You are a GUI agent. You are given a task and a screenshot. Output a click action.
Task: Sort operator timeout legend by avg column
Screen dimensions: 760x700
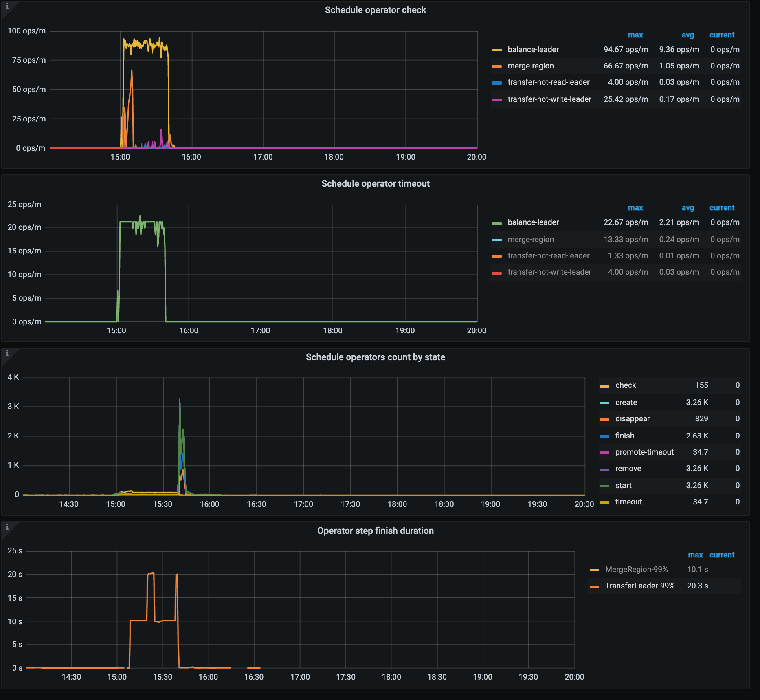click(688, 208)
